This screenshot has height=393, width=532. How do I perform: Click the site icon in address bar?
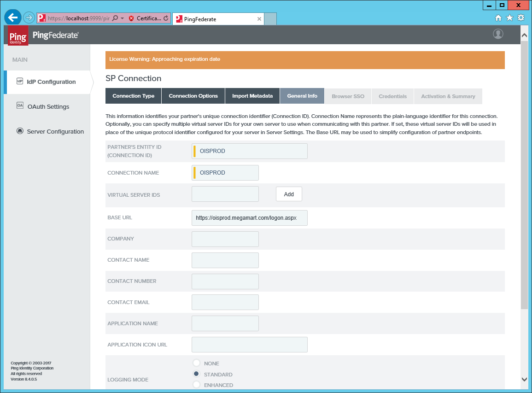click(41, 18)
